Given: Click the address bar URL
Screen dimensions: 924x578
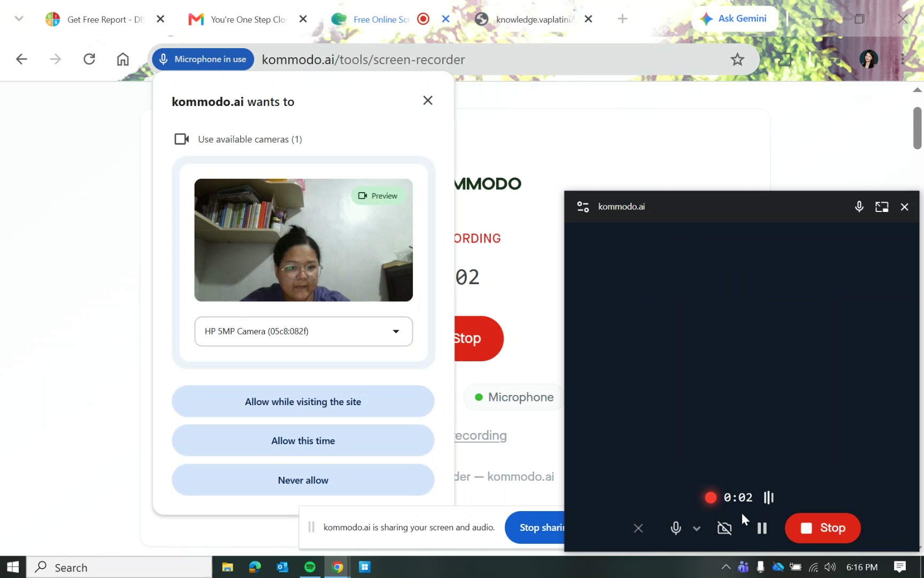Looking at the screenshot, I should (x=364, y=59).
